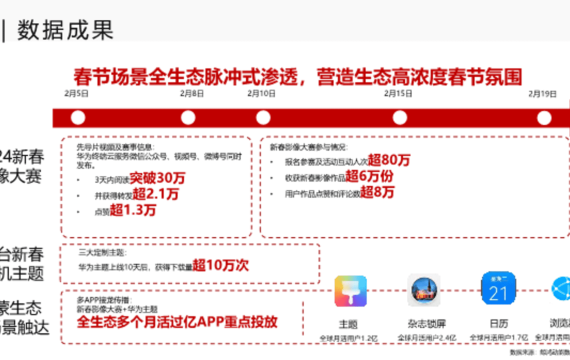Click the partially visible 浏览器 globe icon
The height and width of the screenshot is (360, 570).
561,288
